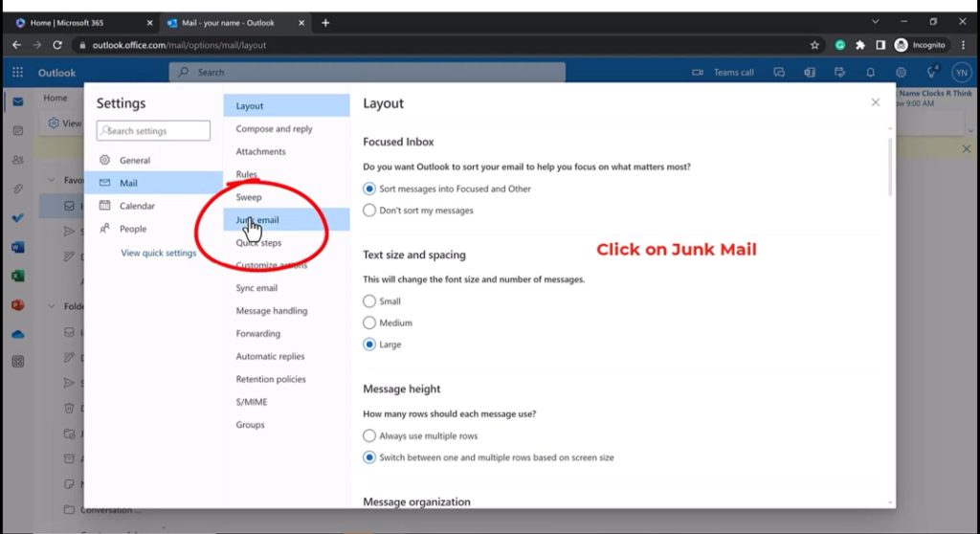
Task: Click the Outlook settings gear icon
Action: (901, 73)
